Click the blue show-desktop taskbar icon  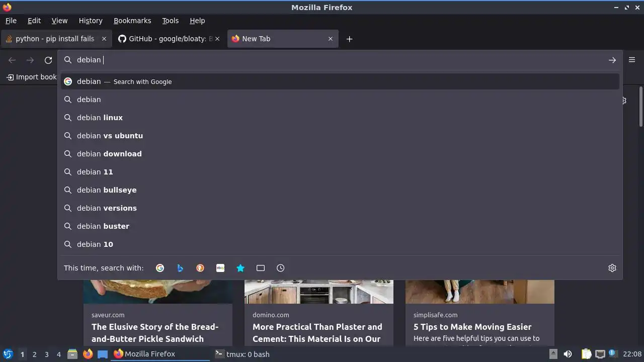pos(103,354)
